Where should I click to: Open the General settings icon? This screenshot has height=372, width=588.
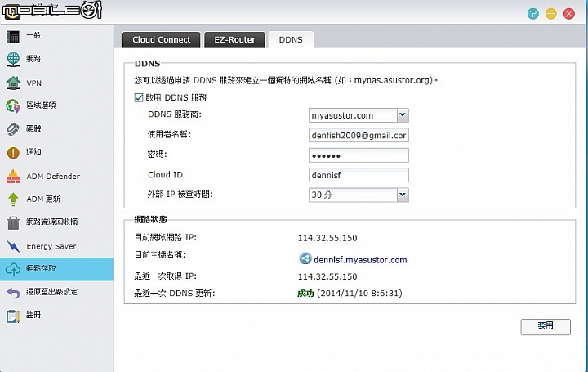[x=13, y=37]
